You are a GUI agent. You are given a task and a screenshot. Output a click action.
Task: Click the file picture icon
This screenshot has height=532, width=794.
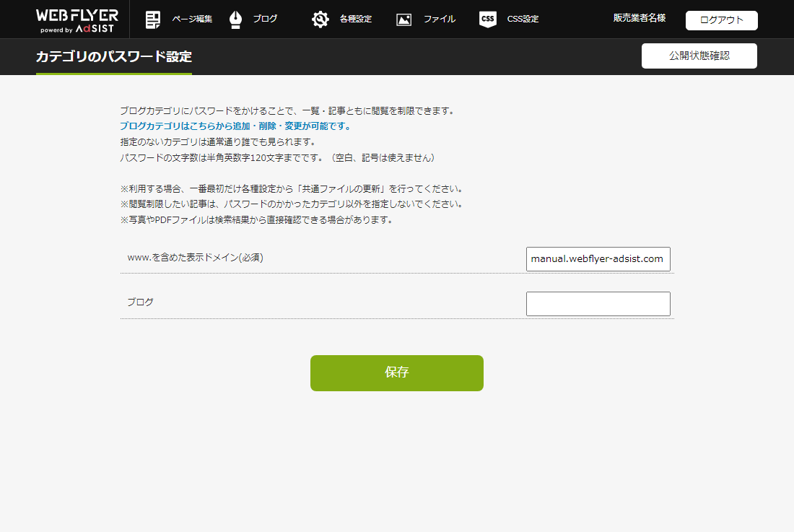[x=403, y=19]
